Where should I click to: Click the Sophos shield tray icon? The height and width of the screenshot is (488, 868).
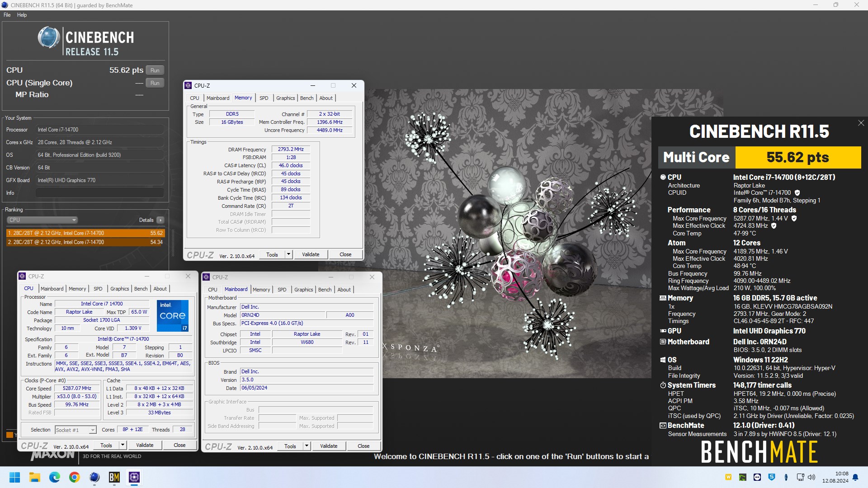coord(772,477)
